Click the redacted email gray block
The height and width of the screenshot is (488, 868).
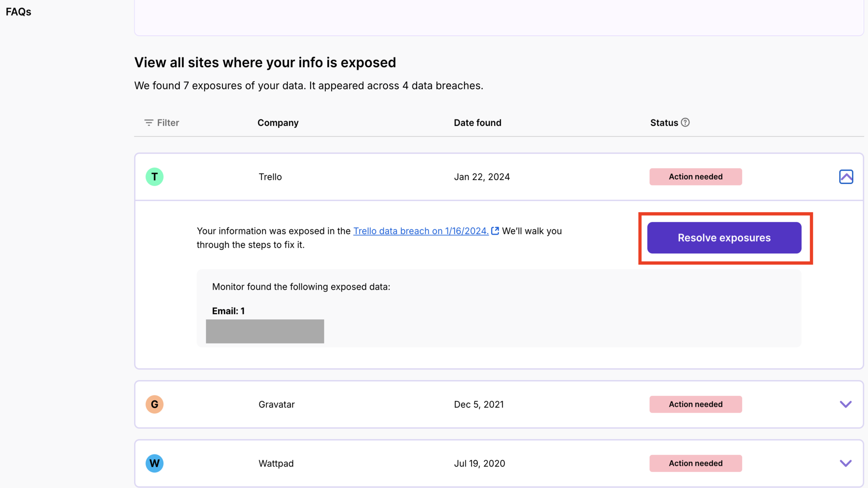click(x=265, y=331)
